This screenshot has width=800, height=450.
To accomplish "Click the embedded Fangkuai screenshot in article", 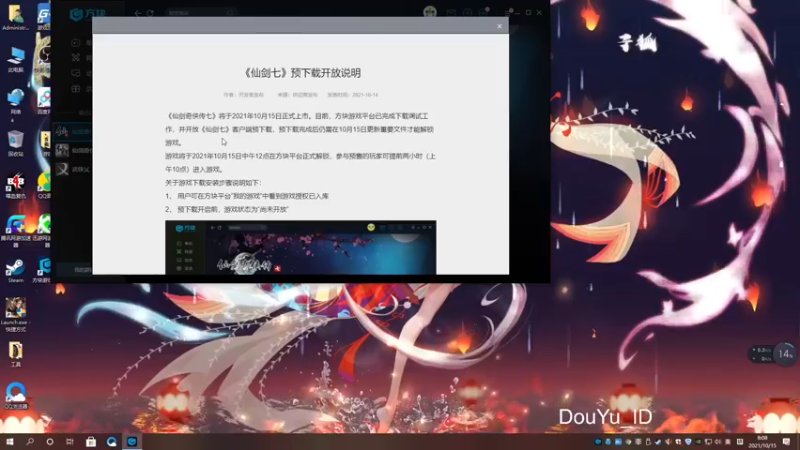I will (x=301, y=247).
